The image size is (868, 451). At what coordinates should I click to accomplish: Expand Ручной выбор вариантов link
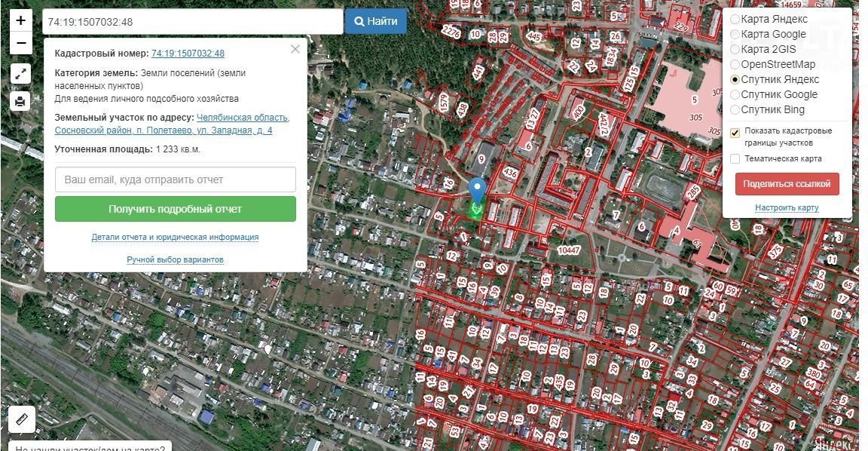[175, 260]
